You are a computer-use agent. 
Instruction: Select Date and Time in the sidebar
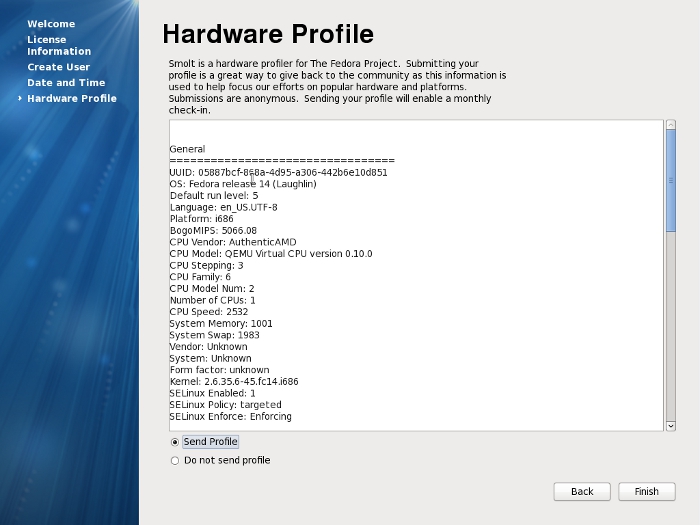coord(65,83)
